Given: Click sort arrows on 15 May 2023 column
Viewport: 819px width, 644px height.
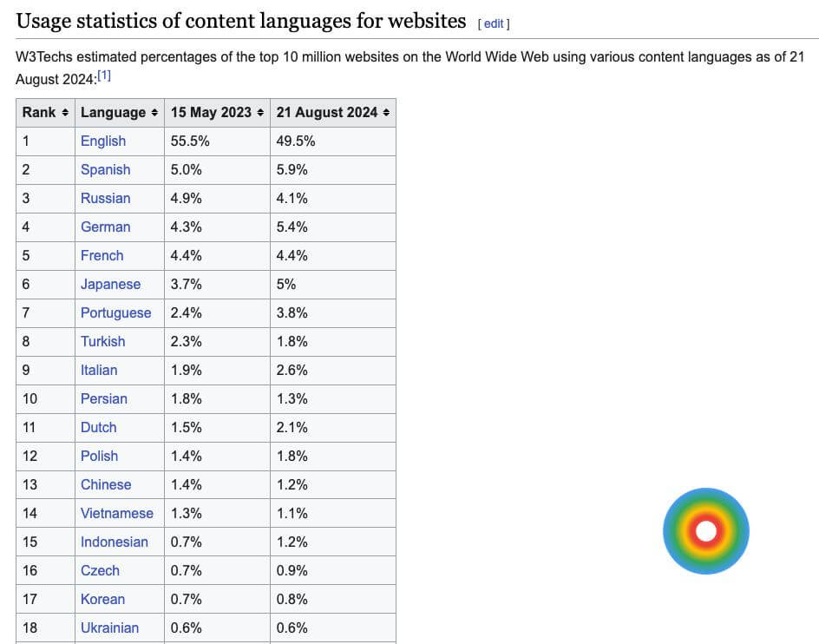Looking at the screenshot, I should (x=260, y=113).
